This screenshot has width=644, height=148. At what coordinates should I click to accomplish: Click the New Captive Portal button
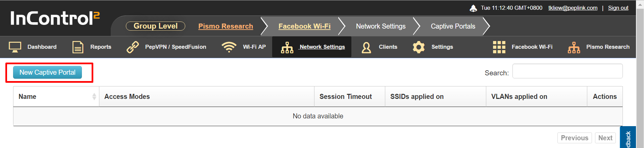47,72
